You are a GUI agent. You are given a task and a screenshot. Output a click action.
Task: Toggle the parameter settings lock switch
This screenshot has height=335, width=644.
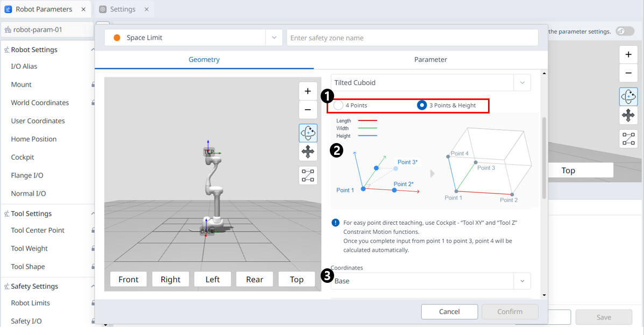click(624, 31)
